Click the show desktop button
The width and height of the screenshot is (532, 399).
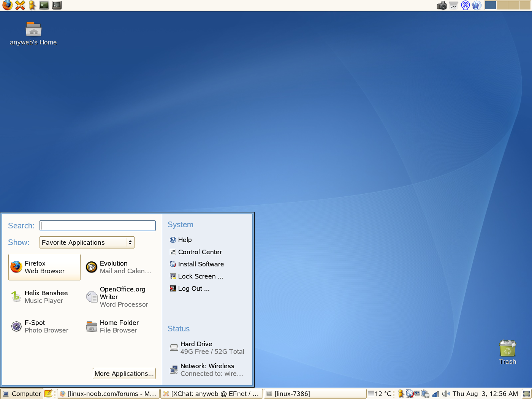[526, 394]
